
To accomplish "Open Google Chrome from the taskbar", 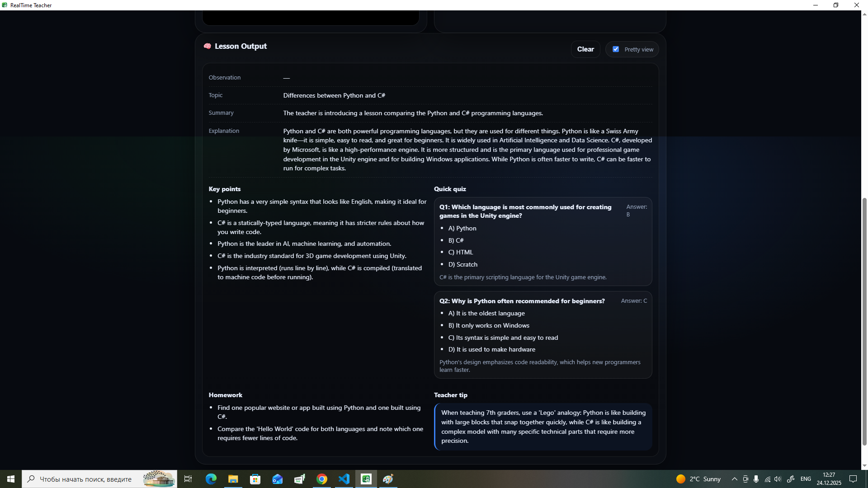I will click(x=322, y=479).
